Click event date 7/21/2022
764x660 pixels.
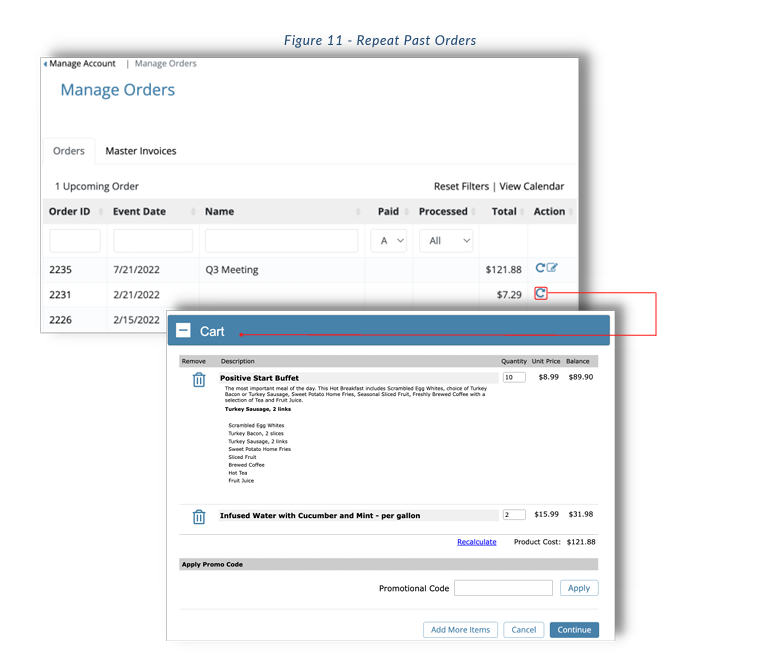point(136,270)
